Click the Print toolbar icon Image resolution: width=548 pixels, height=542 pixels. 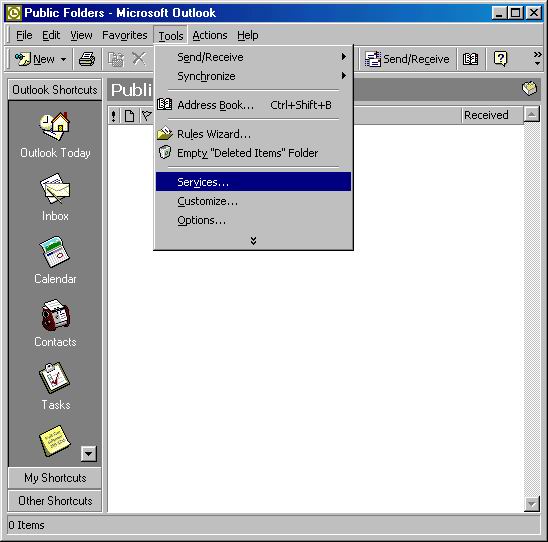pyautogui.click(x=87, y=59)
